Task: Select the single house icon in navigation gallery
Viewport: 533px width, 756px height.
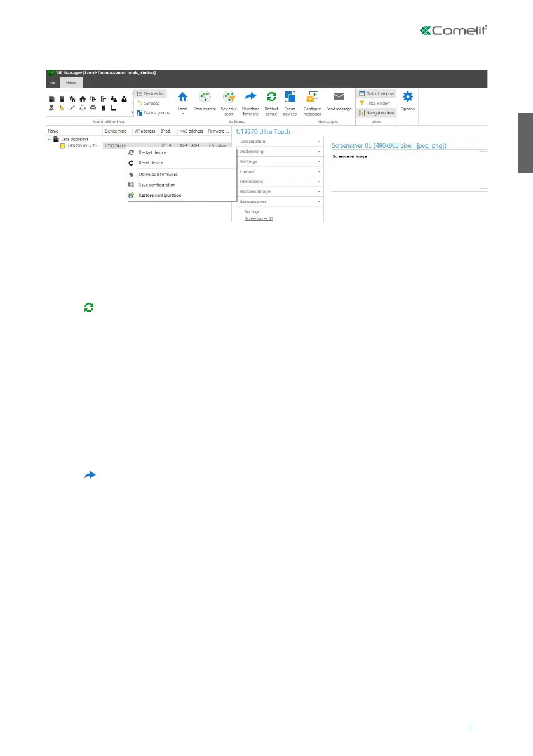Action: click(83, 99)
